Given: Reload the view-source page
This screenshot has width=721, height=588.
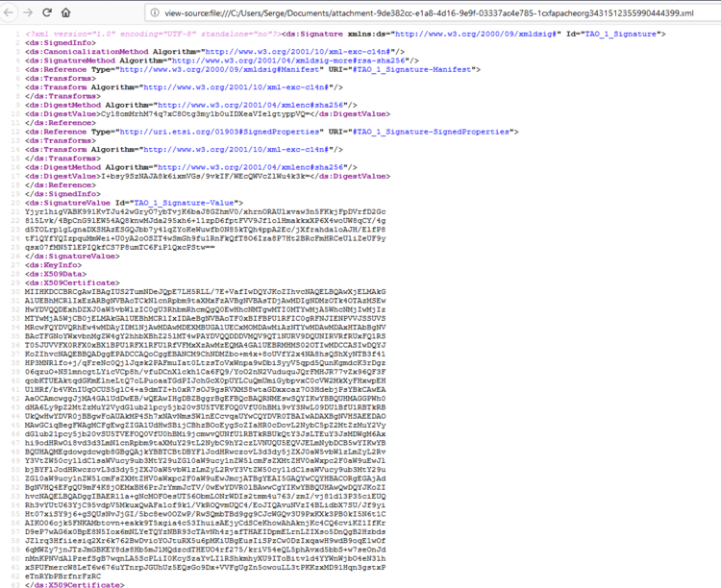Looking at the screenshot, I should 47,12.
